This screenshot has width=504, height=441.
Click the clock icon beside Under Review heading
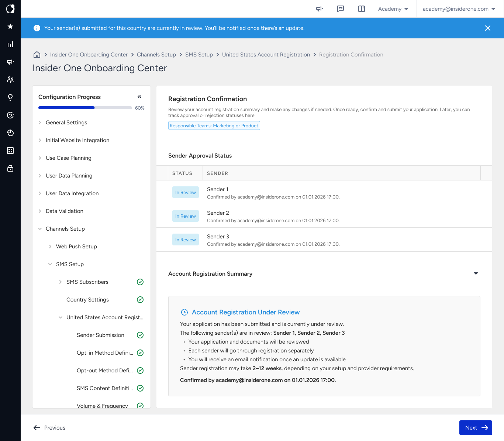coord(184,312)
